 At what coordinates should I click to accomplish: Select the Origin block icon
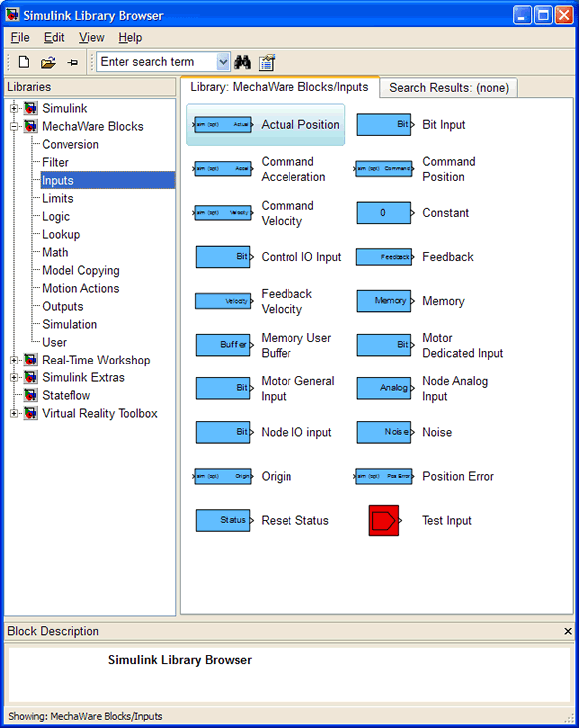coord(223,476)
